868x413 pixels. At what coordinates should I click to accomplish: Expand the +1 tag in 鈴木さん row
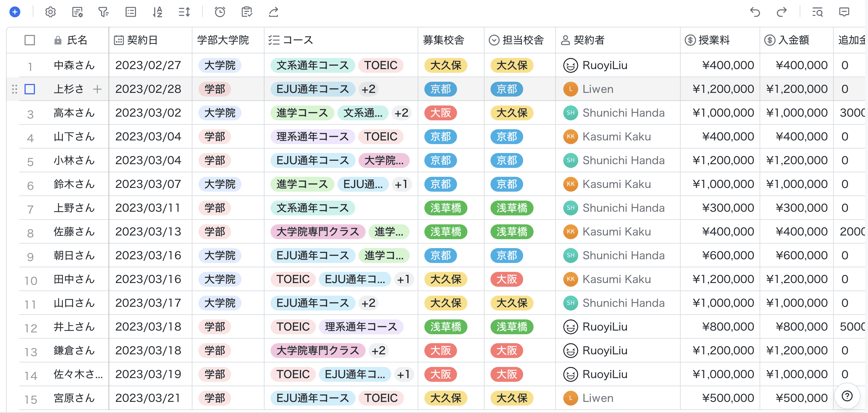pos(401,184)
